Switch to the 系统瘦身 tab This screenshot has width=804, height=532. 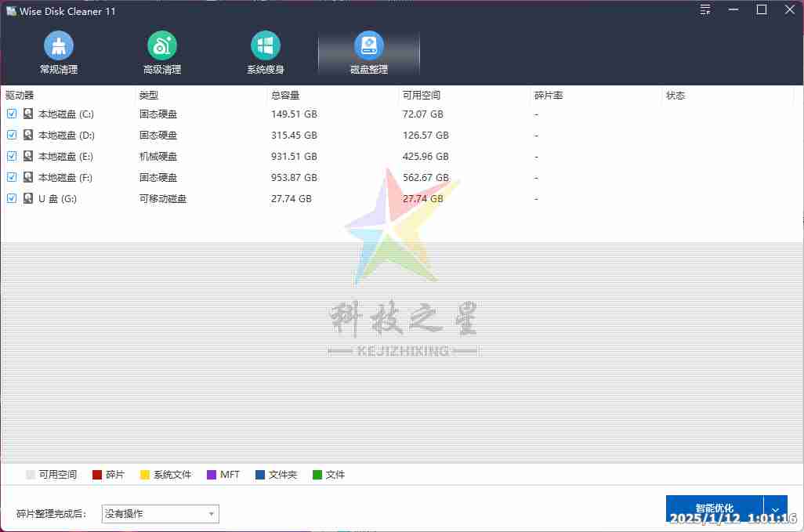pos(265,52)
